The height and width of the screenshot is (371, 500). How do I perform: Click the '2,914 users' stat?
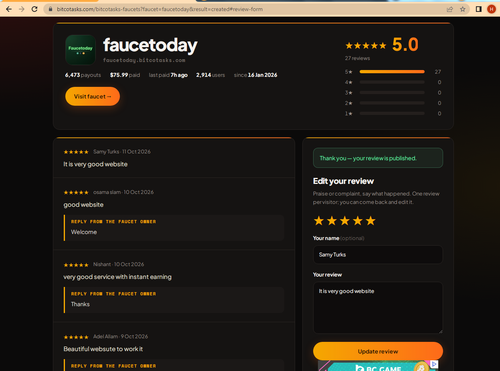pyautogui.click(x=210, y=75)
